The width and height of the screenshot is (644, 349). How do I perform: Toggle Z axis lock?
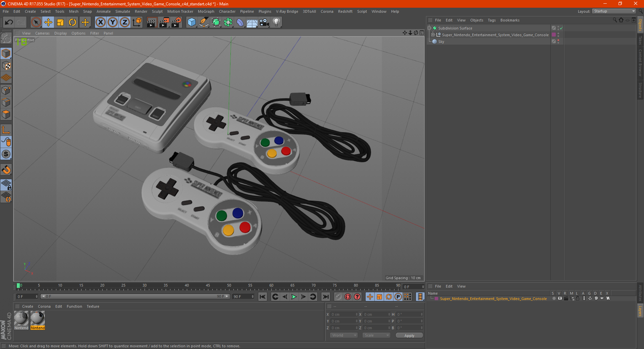click(125, 22)
